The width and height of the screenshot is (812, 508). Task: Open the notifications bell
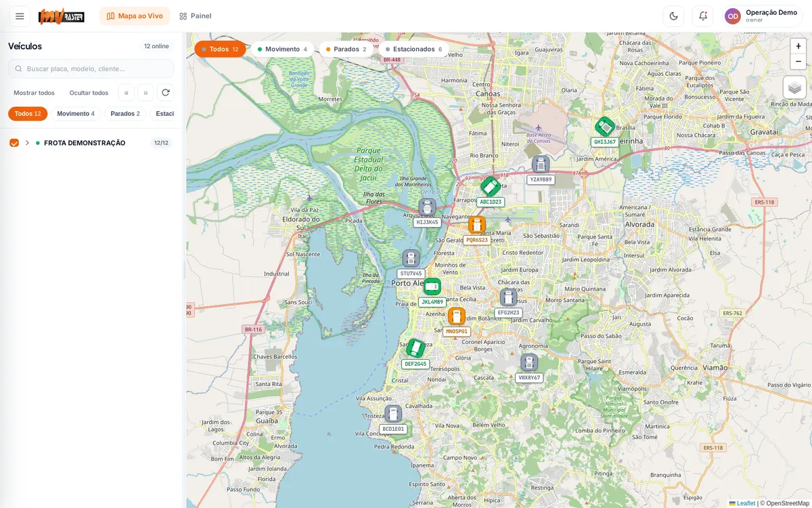click(x=703, y=16)
